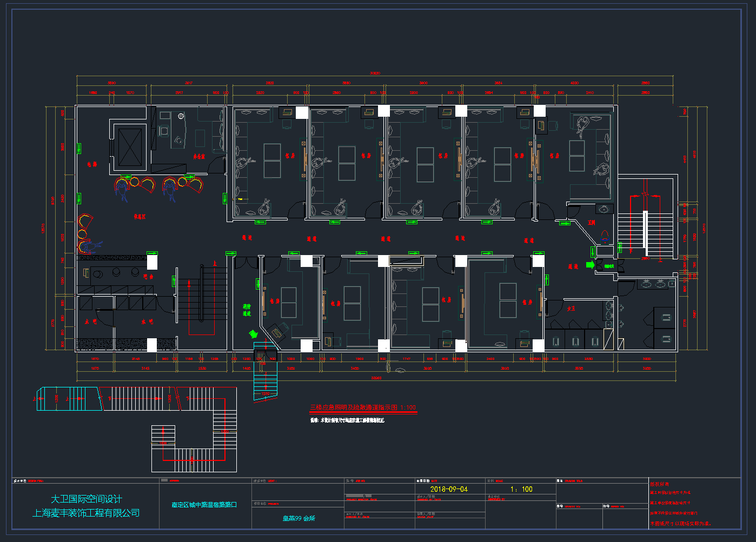
Task: Select the 大卫国际空间设计 company name text
Action: pos(87,499)
